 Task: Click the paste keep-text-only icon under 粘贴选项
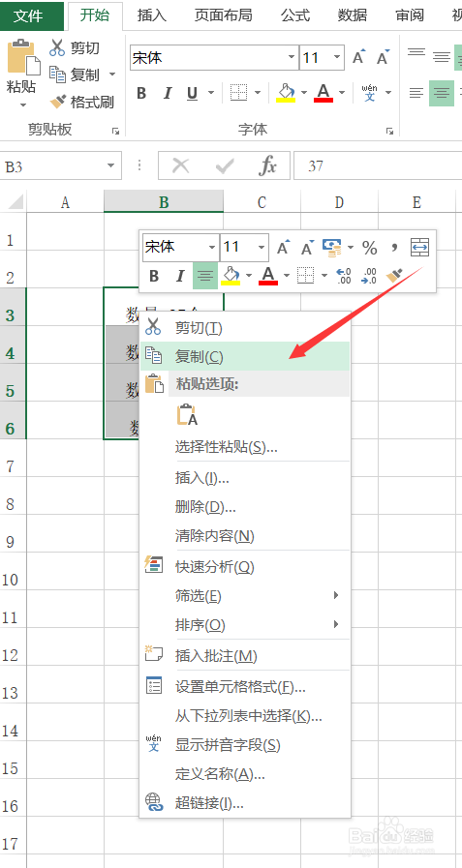pos(187,415)
